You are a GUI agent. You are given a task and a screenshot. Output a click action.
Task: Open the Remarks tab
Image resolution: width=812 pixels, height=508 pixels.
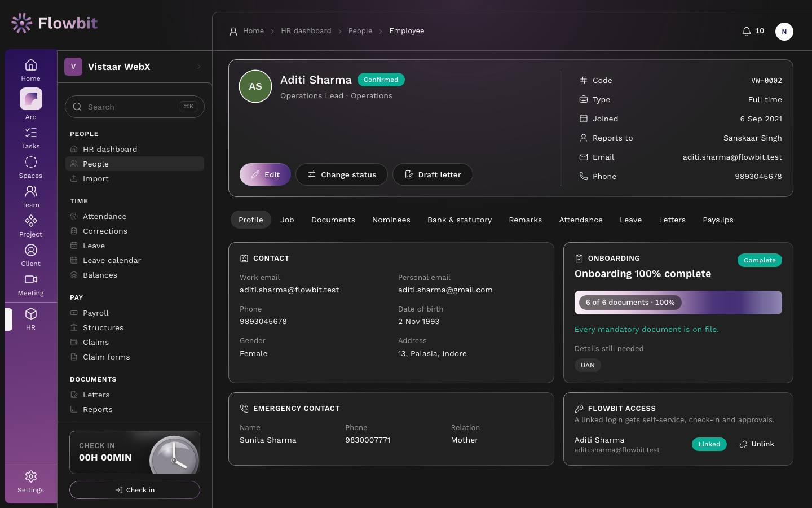tap(525, 220)
